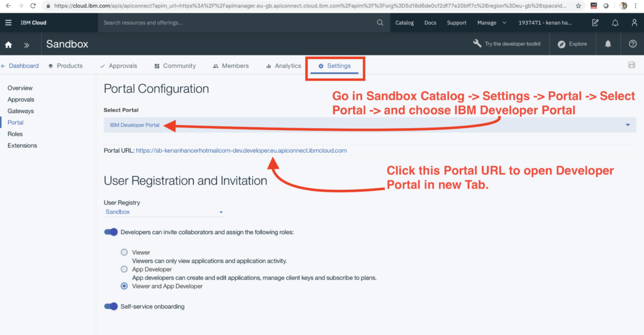
Task: Select the App Developer radio button
Action: (x=124, y=269)
